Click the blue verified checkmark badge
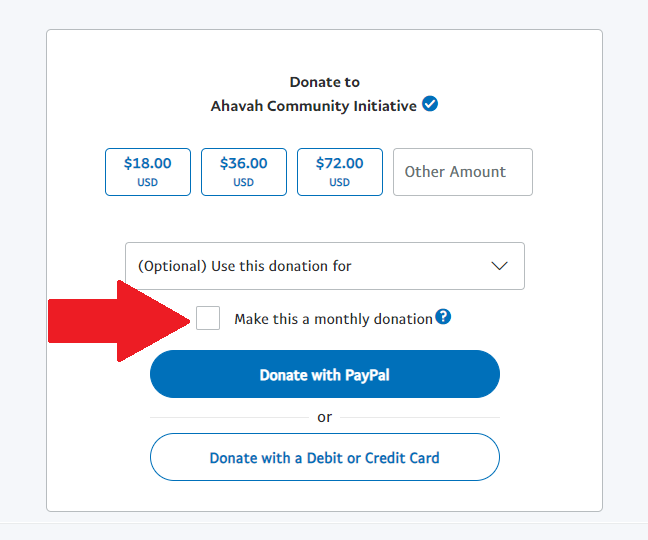This screenshot has height=540, width=648. coord(430,104)
